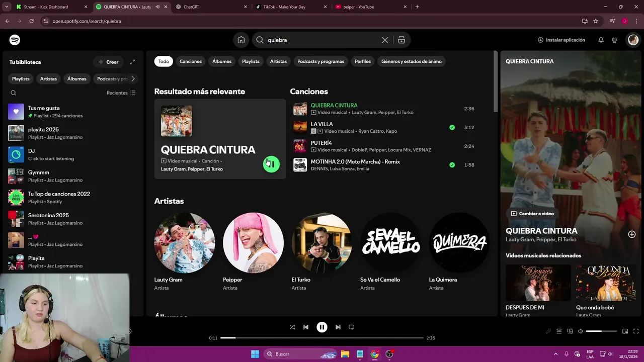Image resolution: width=644 pixels, height=362 pixels.
Task: Mute the Spotify volume
Action: (580, 331)
